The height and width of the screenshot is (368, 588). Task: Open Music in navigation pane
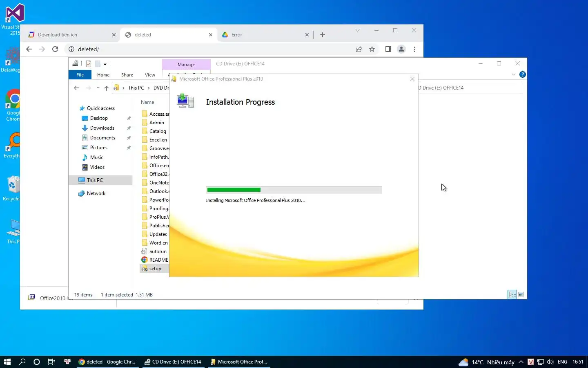97,157
